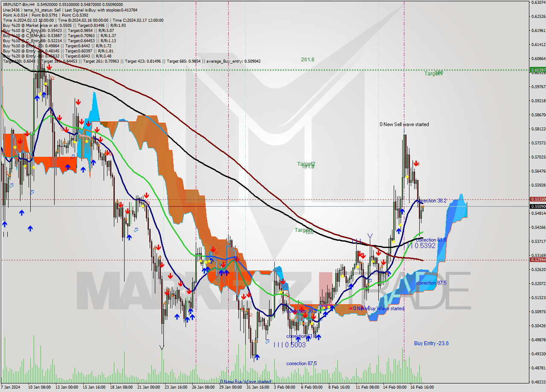
Task: Click the red 0.5535 price tag
Action: click(537, 199)
